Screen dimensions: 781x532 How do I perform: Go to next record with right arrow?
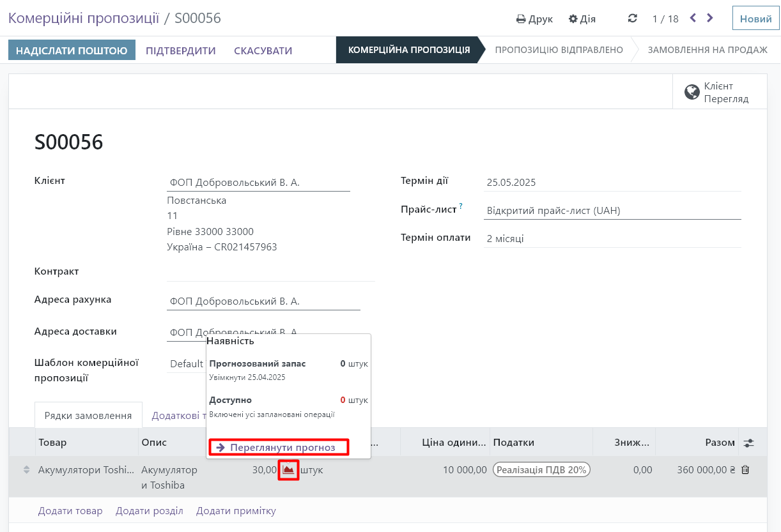point(710,19)
